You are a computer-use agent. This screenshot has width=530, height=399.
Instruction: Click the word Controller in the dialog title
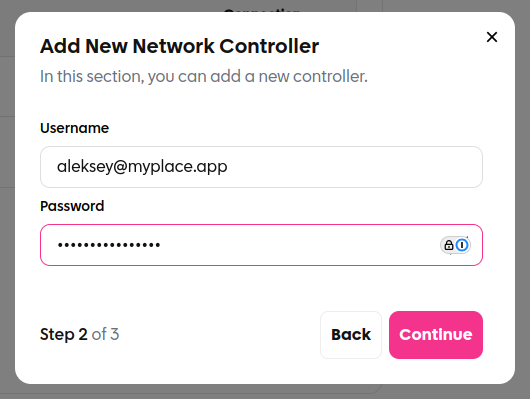[269, 46]
